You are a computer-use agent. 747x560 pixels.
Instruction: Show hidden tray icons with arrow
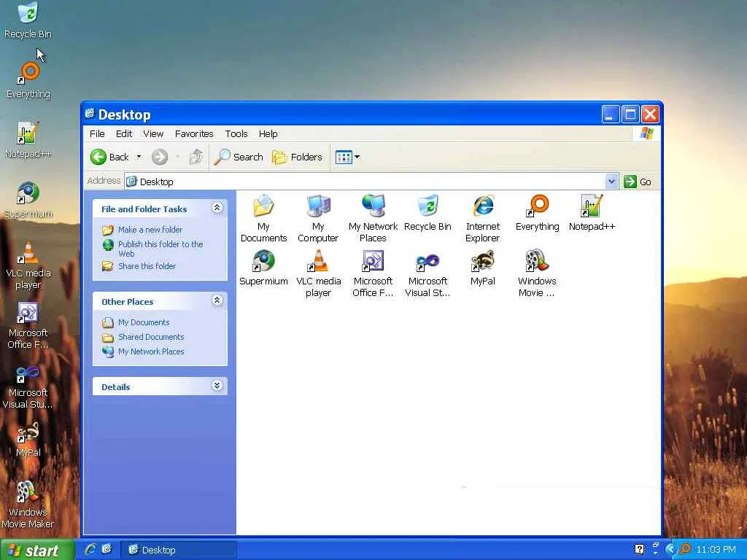tap(671, 550)
